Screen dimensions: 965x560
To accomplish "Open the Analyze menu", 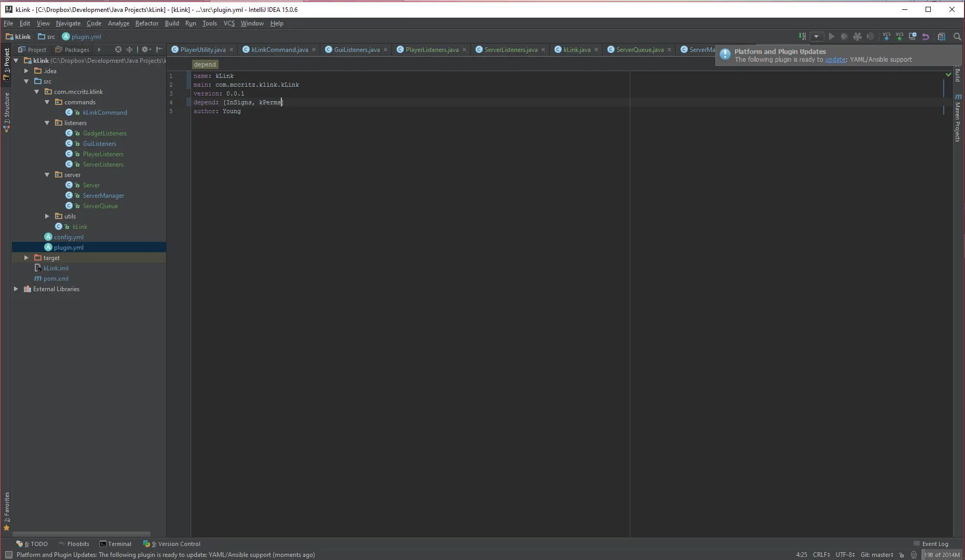I will point(118,23).
